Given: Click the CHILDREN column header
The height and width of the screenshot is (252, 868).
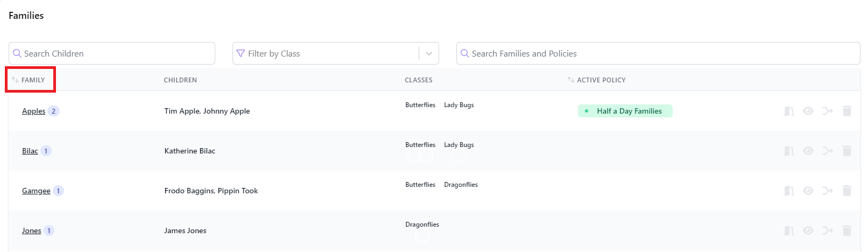Looking at the screenshot, I should [x=180, y=80].
